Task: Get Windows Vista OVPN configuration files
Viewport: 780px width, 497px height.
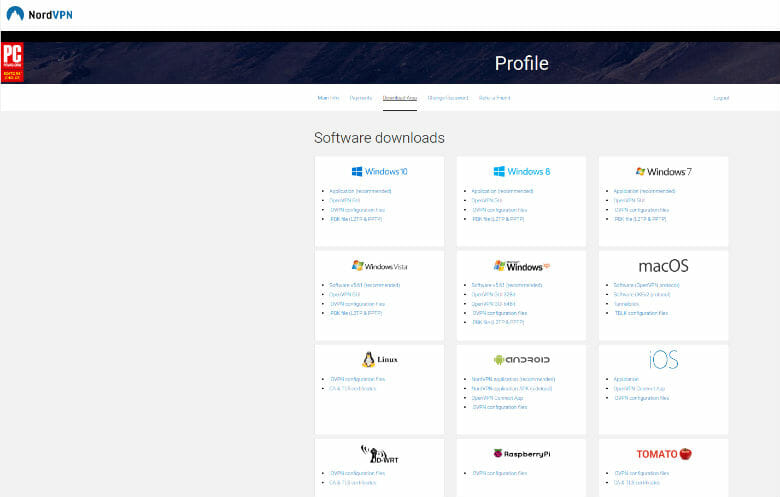Action: click(x=357, y=304)
